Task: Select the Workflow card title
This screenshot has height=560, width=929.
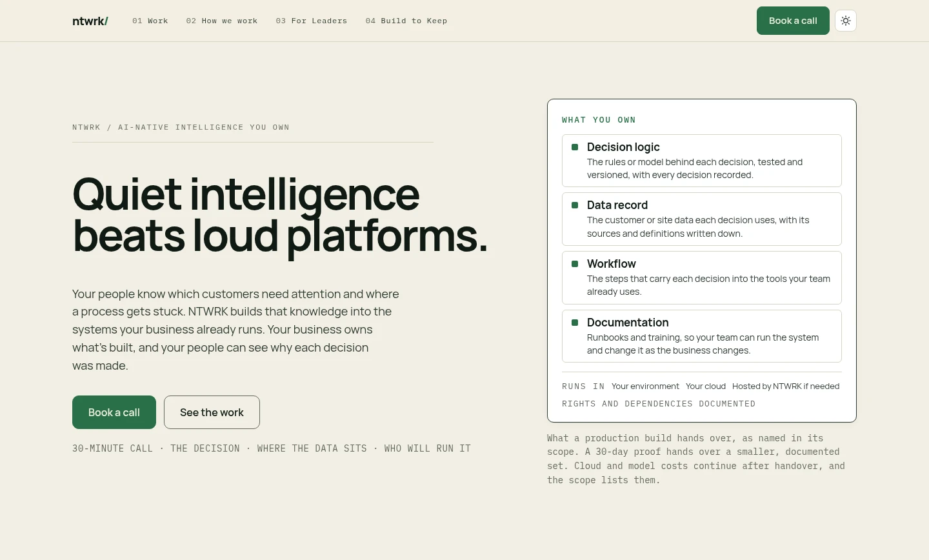Action: coord(612,264)
